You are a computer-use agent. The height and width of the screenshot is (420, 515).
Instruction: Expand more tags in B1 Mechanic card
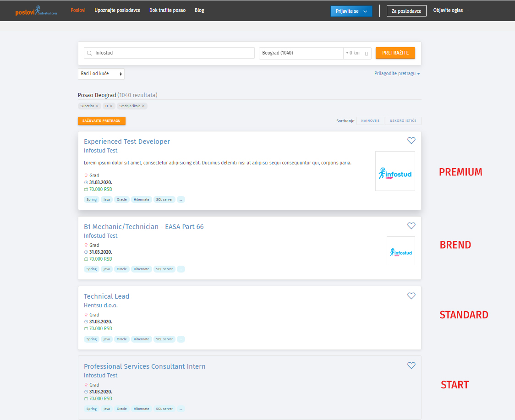[181, 269]
